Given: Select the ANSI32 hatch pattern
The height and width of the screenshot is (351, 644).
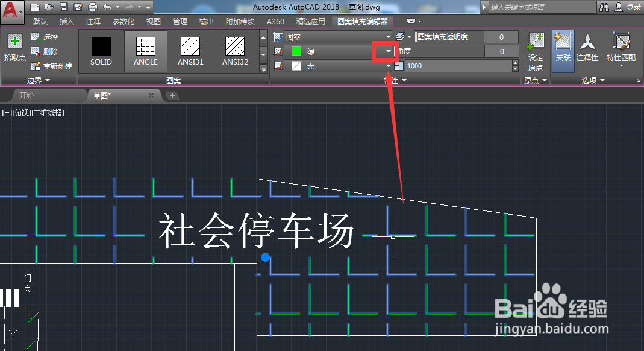Looking at the screenshot, I should 236,51.
